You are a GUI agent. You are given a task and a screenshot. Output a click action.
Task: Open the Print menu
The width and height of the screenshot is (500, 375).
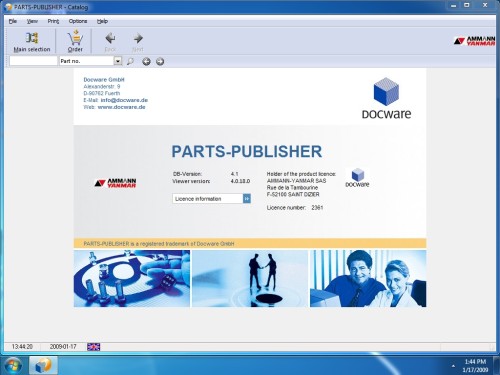click(x=53, y=21)
